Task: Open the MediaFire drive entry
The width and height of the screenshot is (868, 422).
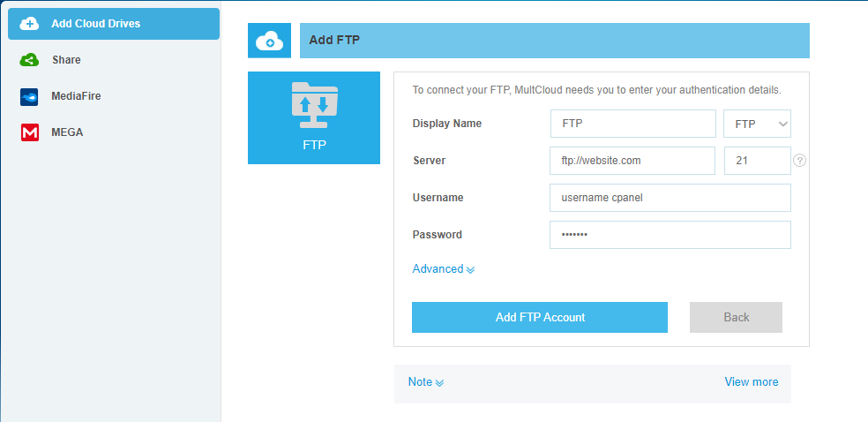Action: 76,96
